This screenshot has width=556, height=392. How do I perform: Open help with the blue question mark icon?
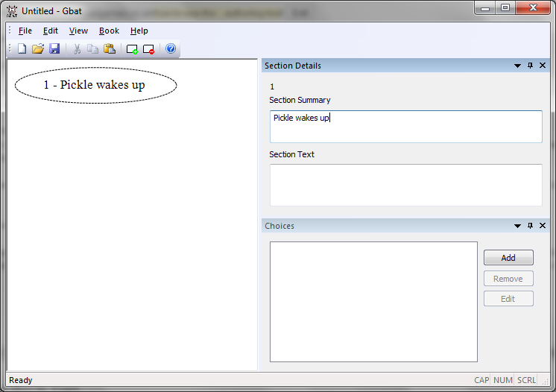(171, 48)
